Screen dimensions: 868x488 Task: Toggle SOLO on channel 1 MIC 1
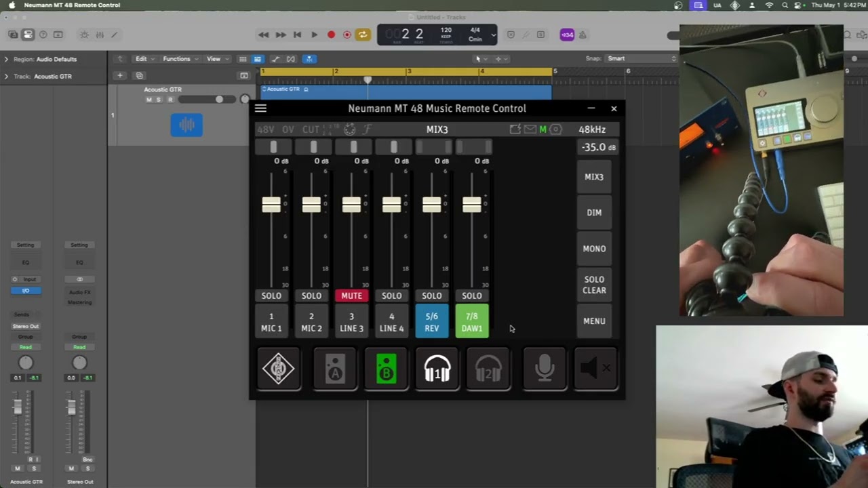[x=271, y=296]
